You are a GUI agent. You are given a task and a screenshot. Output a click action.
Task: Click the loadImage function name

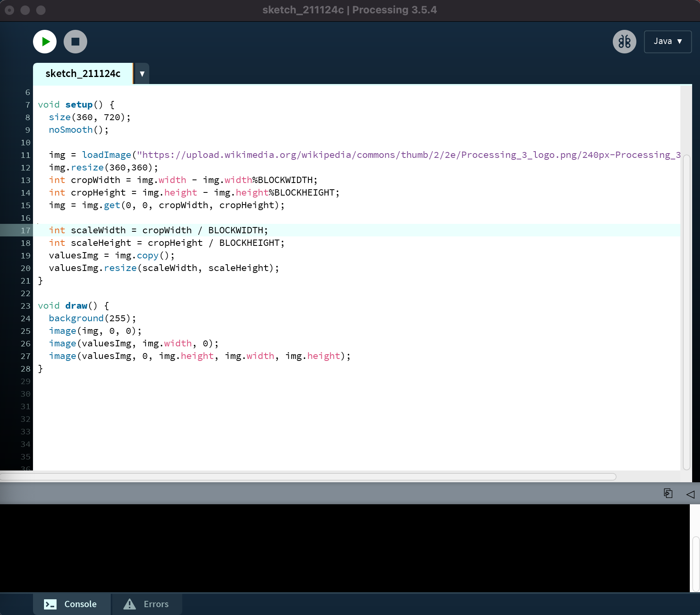[x=106, y=155]
